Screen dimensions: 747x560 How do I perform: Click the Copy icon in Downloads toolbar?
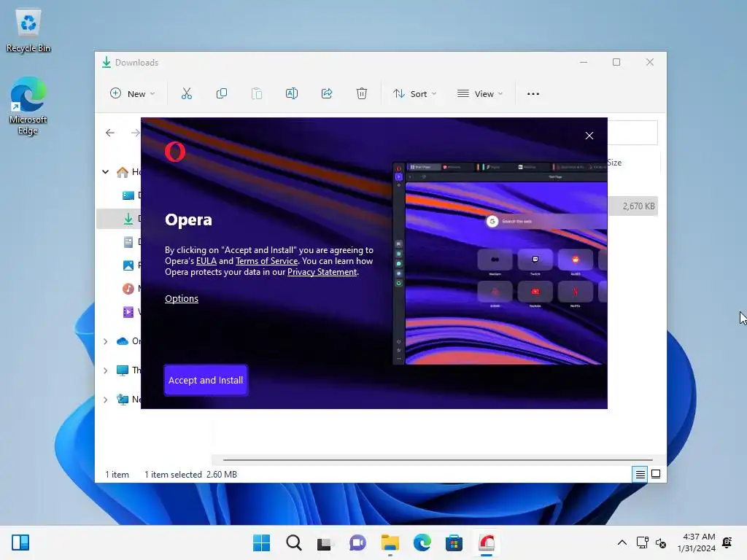pyautogui.click(x=222, y=94)
